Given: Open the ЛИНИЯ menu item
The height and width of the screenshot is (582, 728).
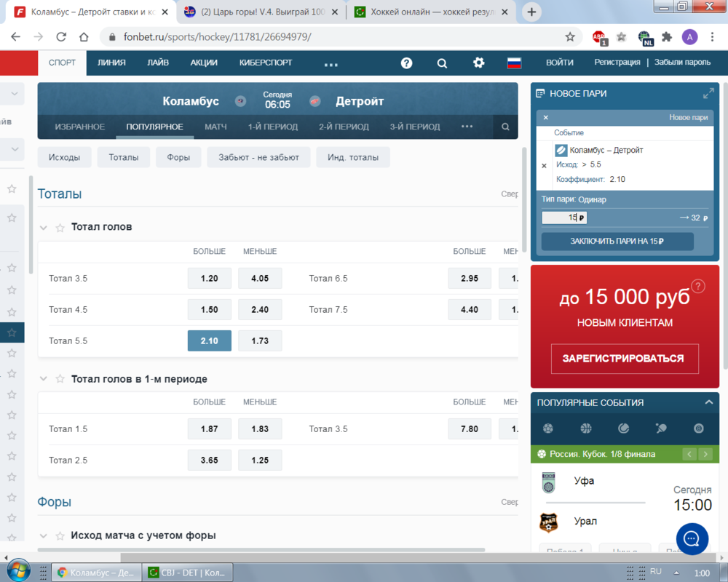Looking at the screenshot, I should 111,63.
